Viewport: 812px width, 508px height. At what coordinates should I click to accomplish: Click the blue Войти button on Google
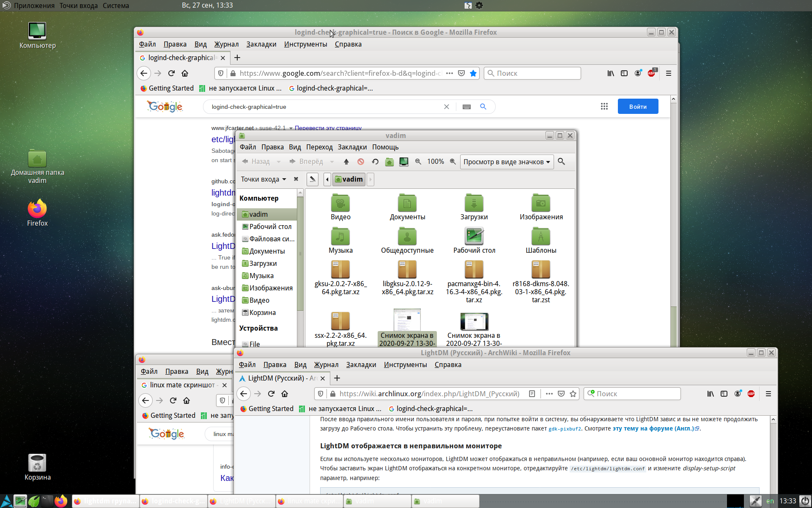point(637,107)
